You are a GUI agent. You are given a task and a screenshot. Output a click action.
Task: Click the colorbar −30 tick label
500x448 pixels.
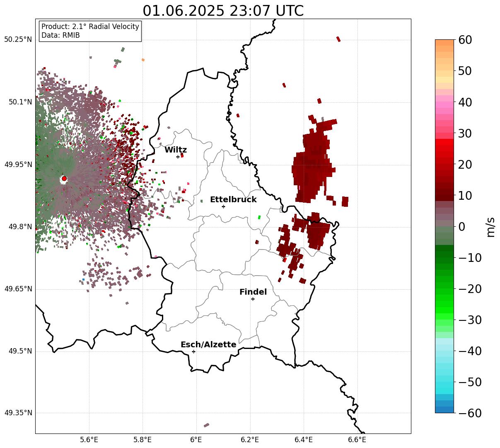[470, 320]
